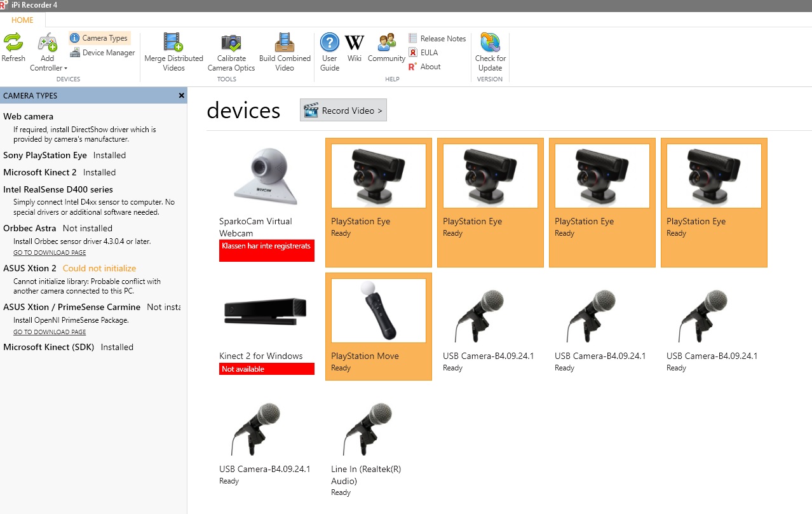Screen dimensions: 812x514
Task: Click the Web camera heading
Action: (29, 116)
